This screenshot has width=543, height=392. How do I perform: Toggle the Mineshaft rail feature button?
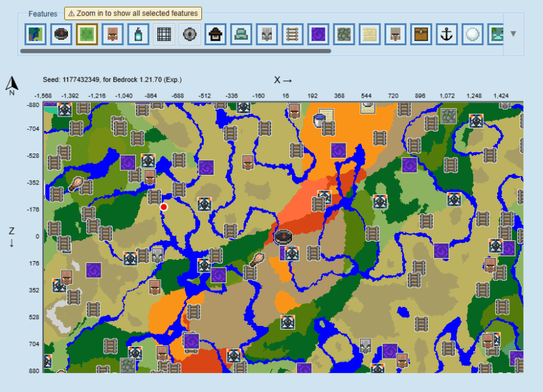tap(292, 34)
